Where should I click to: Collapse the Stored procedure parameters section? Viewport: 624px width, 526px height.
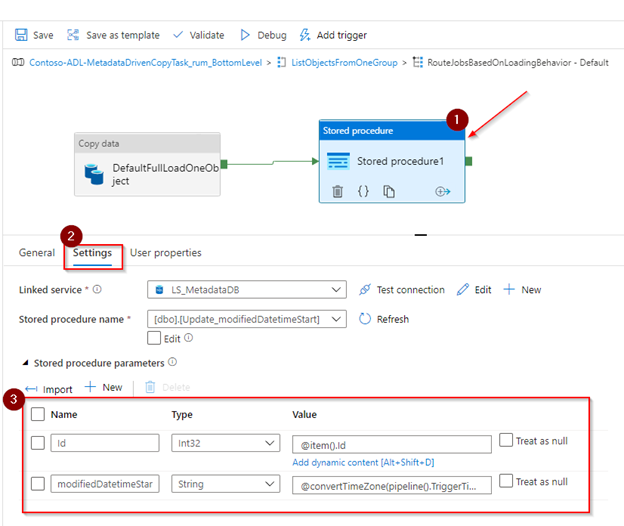pos(25,363)
